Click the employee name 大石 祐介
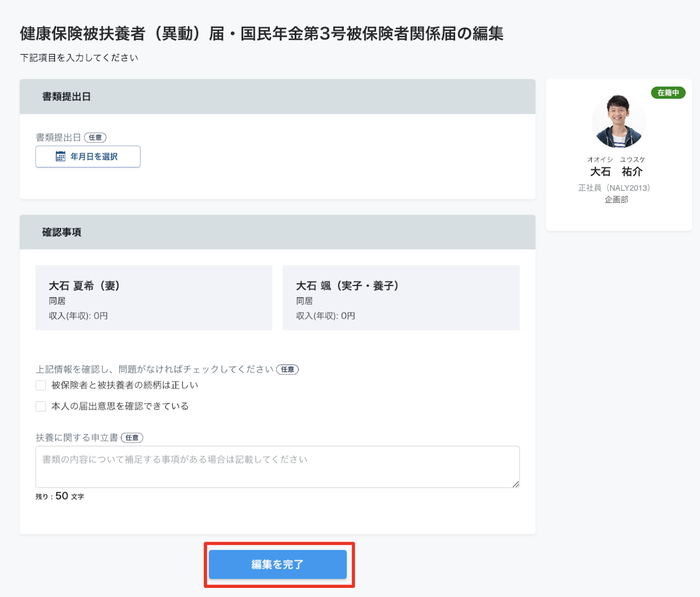This screenshot has height=597, width=700. (x=616, y=172)
